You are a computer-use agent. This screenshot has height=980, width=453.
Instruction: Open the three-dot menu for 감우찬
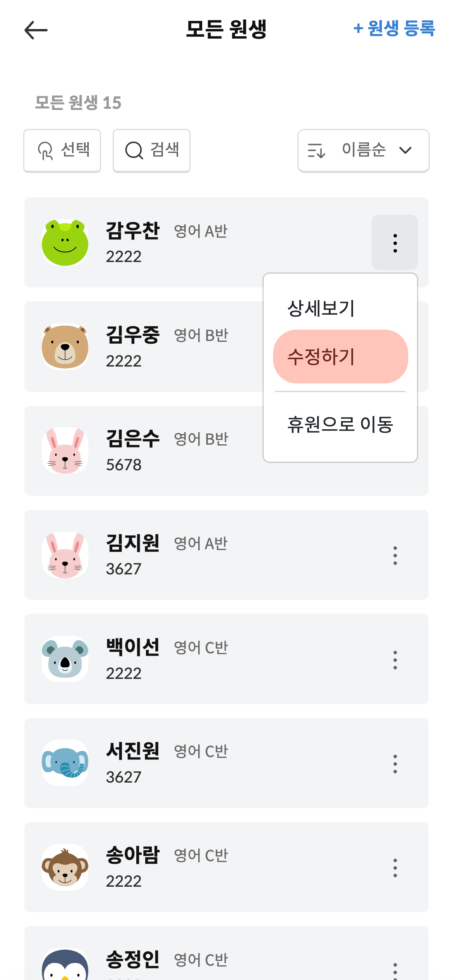(395, 243)
